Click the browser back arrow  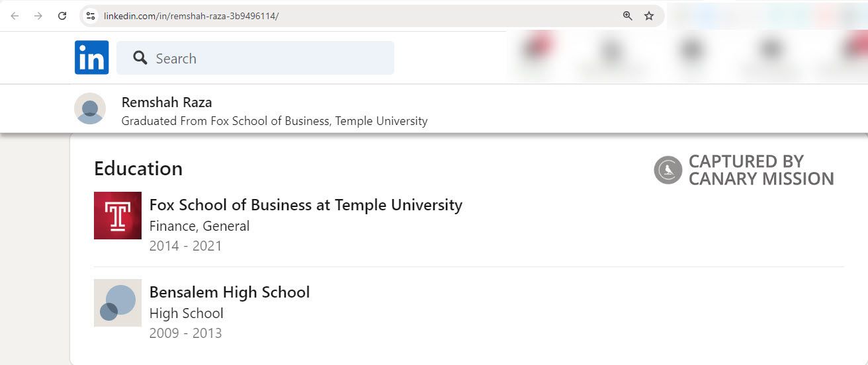tap(15, 16)
